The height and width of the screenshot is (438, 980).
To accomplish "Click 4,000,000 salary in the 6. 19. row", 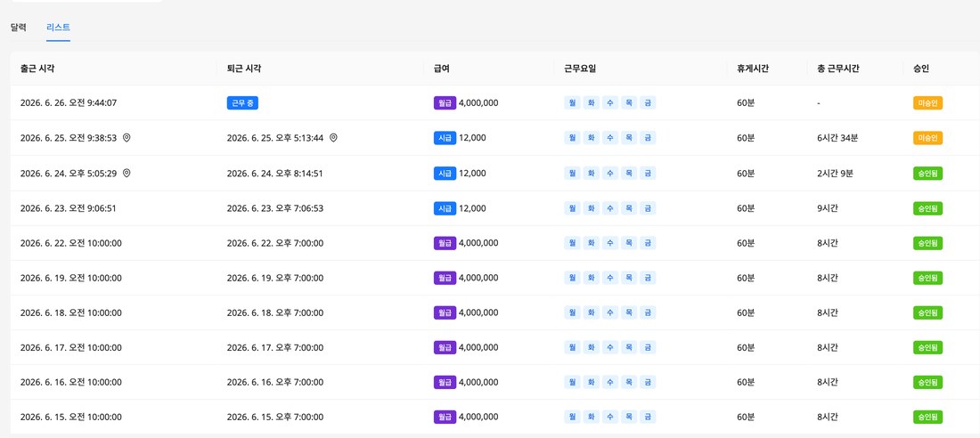I will (x=478, y=278).
